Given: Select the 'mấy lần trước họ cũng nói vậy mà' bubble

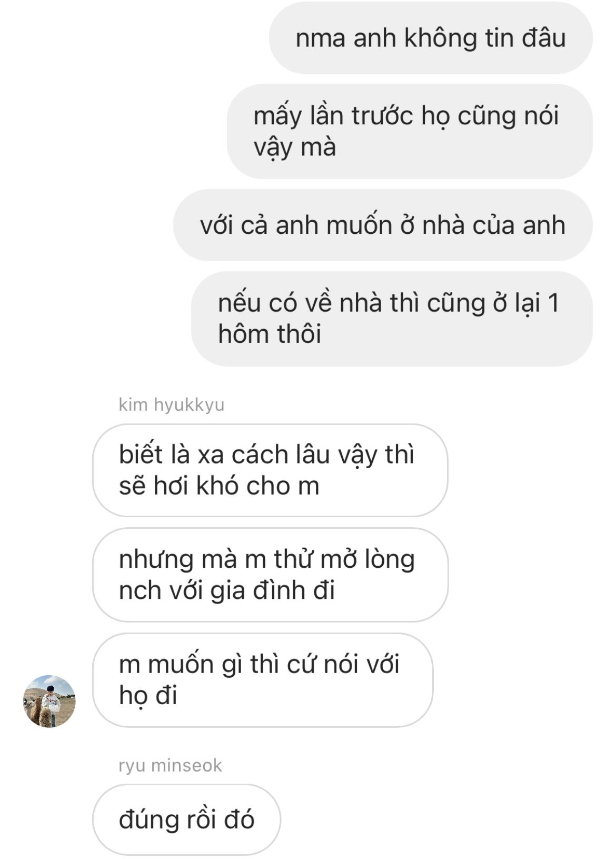Looking at the screenshot, I should tap(410, 131).
